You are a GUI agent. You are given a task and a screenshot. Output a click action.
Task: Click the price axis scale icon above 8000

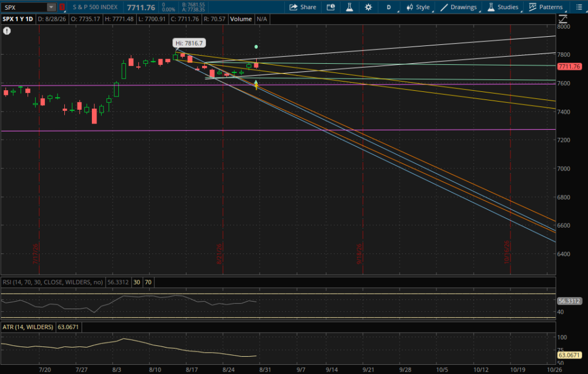click(x=563, y=19)
